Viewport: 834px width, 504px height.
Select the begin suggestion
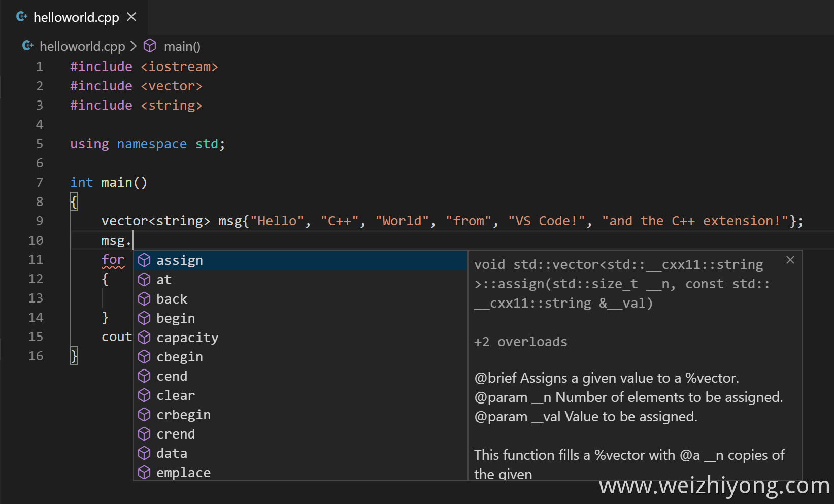(301, 318)
